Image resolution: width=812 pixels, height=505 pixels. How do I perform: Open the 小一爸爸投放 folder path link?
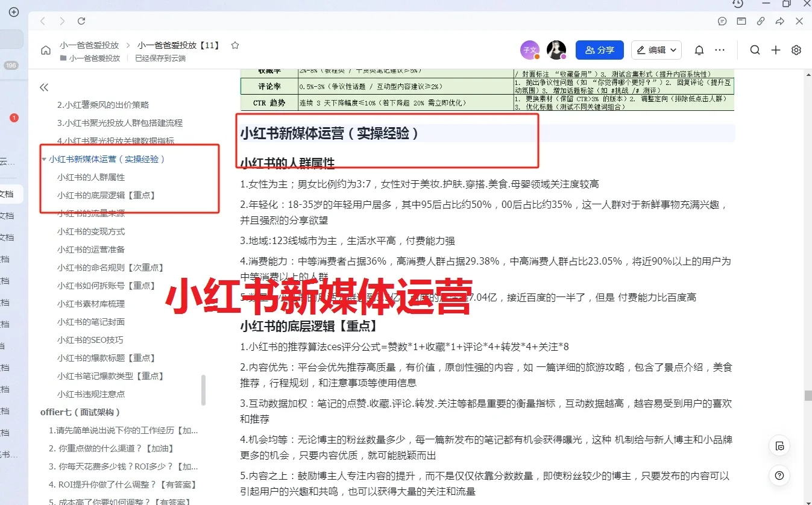(95, 58)
